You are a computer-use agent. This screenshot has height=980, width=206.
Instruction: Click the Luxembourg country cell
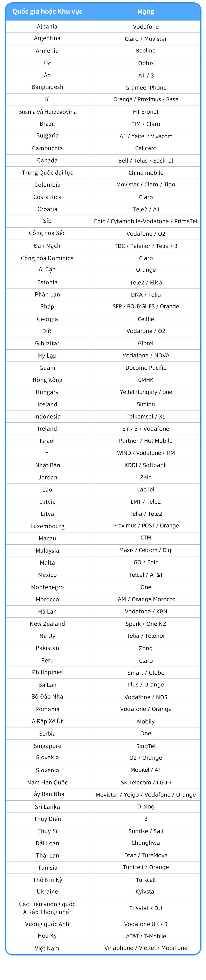(x=47, y=526)
